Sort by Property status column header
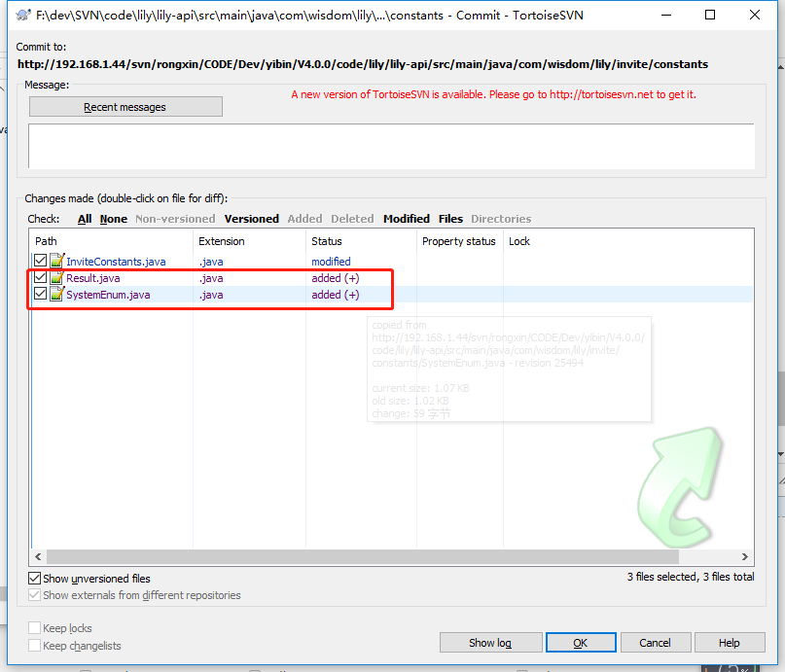Viewport: 785px width, 672px height. [459, 241]
